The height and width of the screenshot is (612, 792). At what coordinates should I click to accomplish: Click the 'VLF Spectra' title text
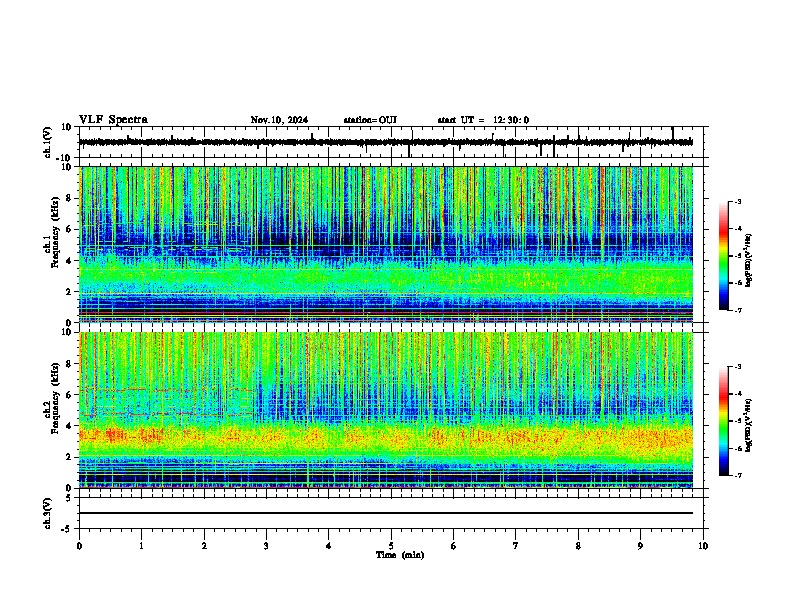113,120
